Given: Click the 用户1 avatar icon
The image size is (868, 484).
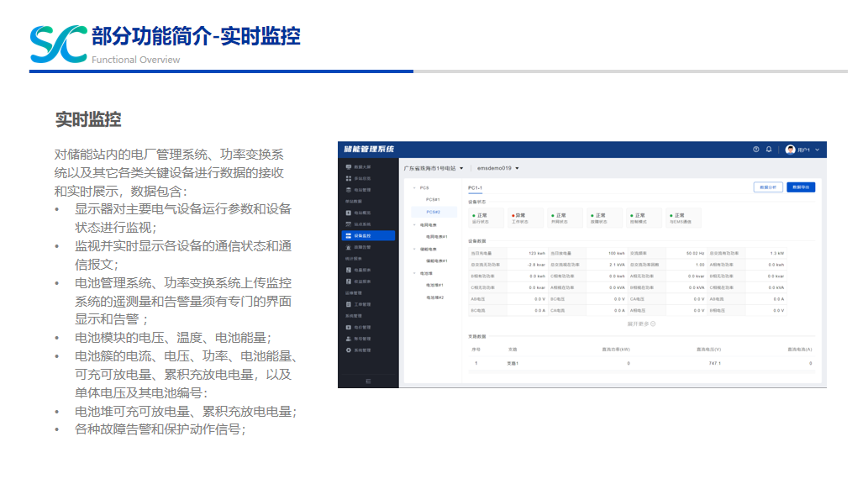Looking at the screenshot, I should pyautogui.click(x=790, y=150).
